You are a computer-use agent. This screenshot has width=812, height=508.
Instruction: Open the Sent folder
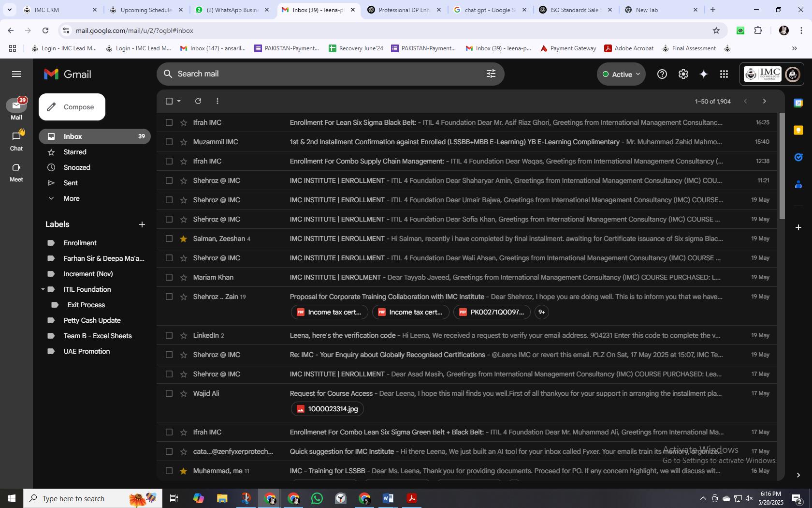click(x=71, y=183)
